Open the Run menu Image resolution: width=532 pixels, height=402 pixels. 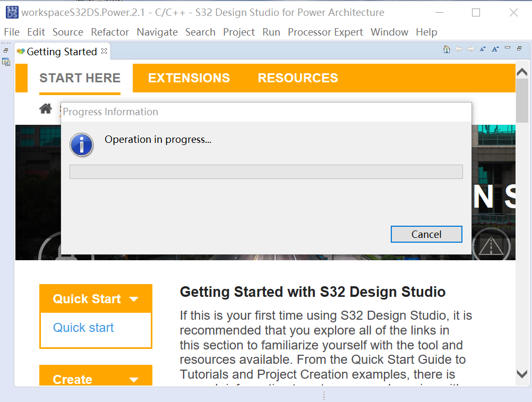271,32
